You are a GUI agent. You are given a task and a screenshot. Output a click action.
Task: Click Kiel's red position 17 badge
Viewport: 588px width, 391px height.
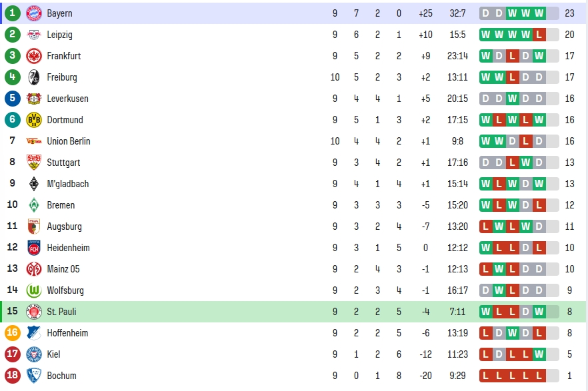[13, 354]
